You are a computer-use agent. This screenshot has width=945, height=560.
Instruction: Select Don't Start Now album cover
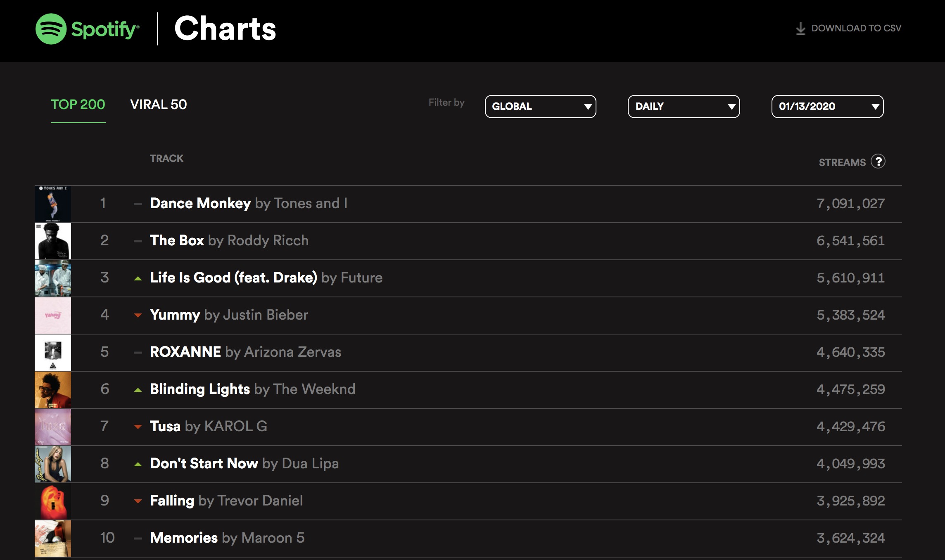coord(53,464)
